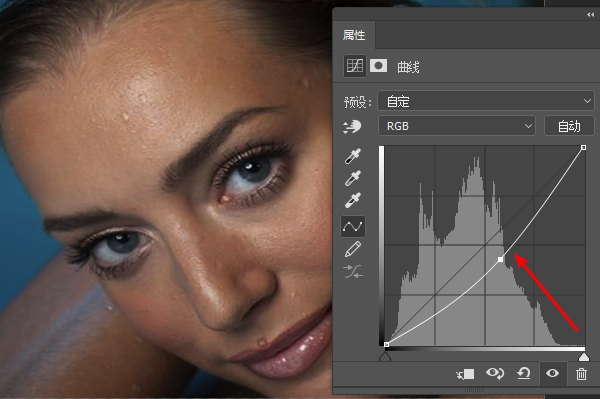Click the white point input slider
This screenshot has height=399, width=600.
pos(584,357)
